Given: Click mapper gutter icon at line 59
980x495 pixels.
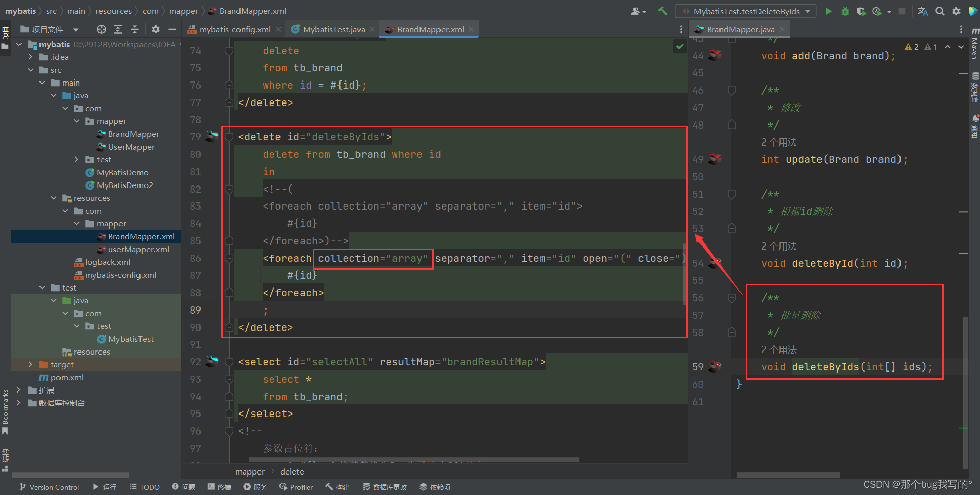Looking at the screenshot, I should (x=715, y=366).
